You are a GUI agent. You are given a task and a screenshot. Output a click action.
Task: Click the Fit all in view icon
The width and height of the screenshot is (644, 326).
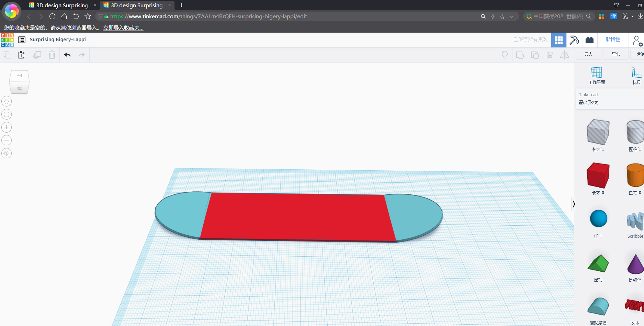(x=7, y=114)
